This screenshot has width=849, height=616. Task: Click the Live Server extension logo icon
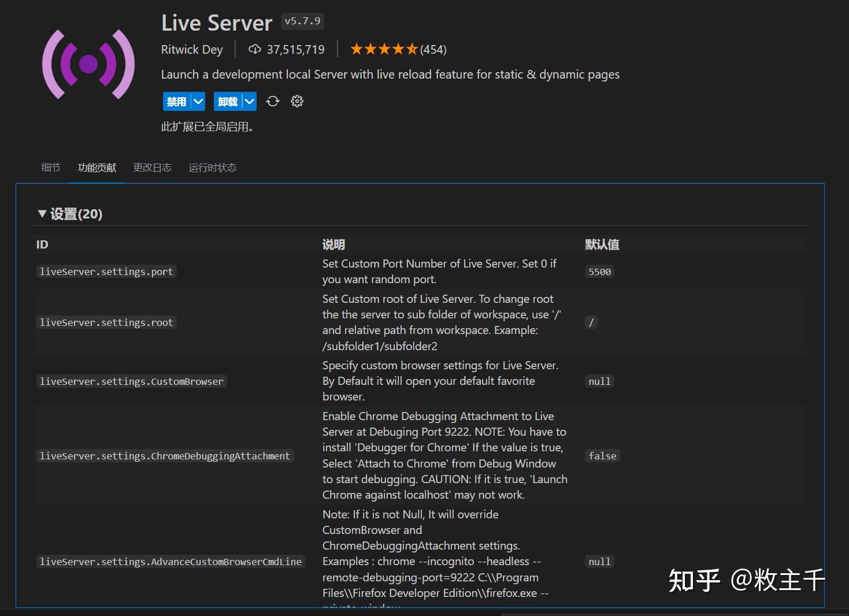(x=88, y=64)
